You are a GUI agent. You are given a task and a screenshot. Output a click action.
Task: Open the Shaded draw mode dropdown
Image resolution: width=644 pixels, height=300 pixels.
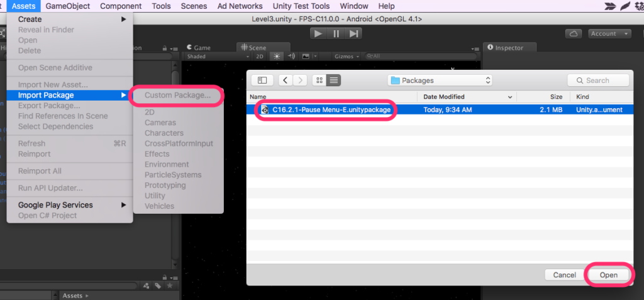click(218, 57)
